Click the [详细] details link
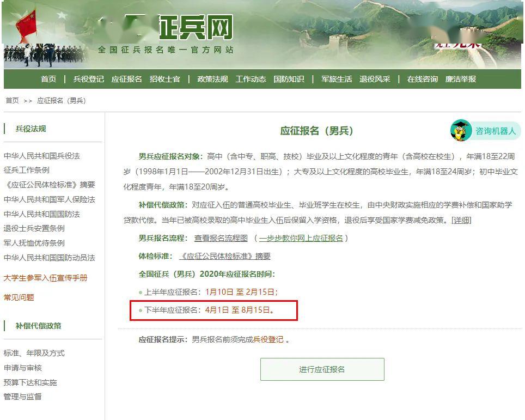 (x=461, y=220)
